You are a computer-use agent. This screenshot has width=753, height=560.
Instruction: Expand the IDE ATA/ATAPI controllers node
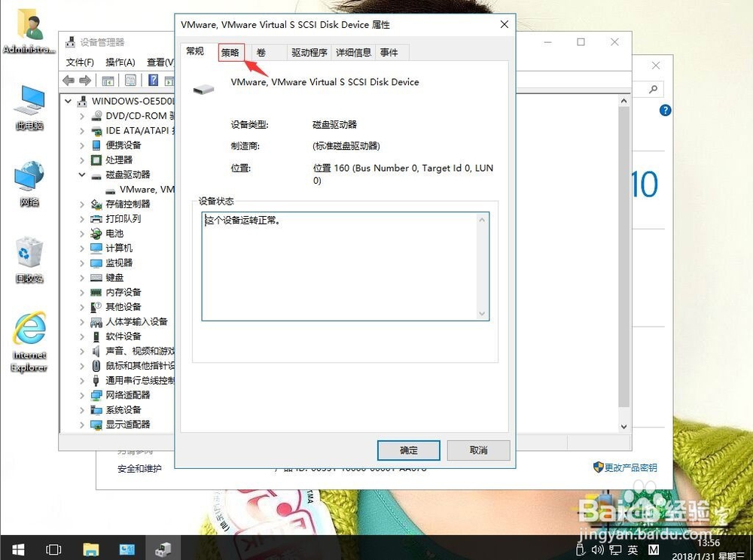pos(81,131)
